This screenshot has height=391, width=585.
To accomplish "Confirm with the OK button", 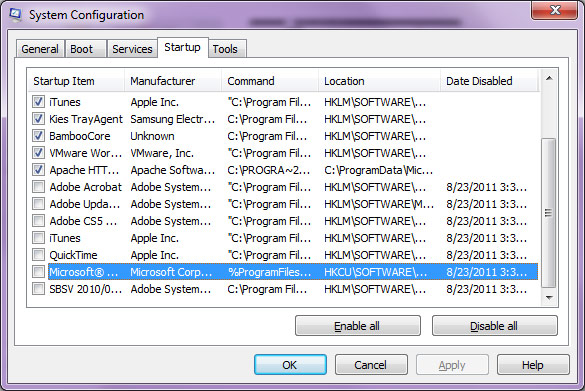I will pyautogui.click(x=290, y=365).
